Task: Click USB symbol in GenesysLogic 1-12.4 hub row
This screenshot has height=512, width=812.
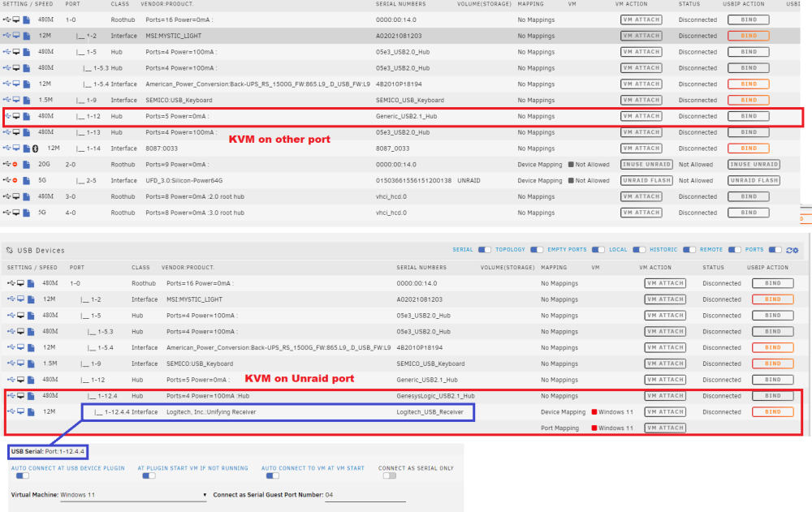Action: tap(11, 395)
